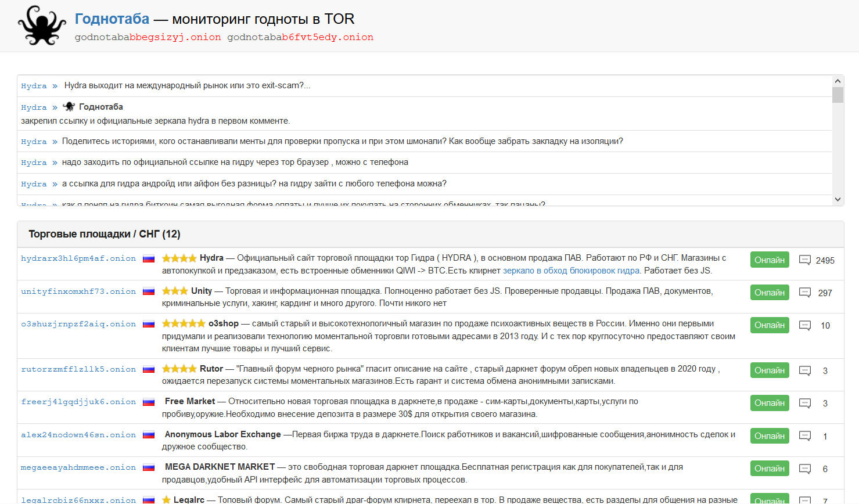Click the Hydra tag on the 'Поделитесь историями' post

34,142
